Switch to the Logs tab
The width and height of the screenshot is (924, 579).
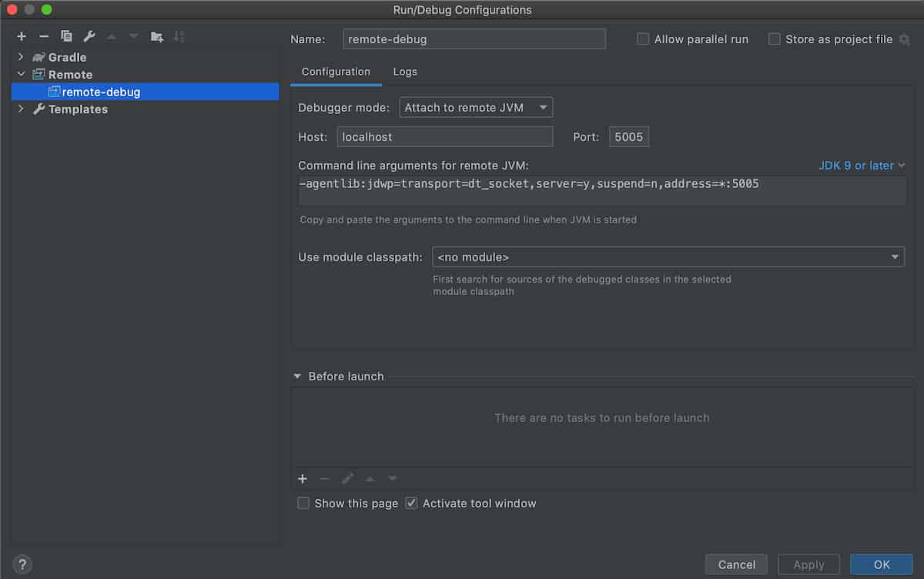point(405,72)
